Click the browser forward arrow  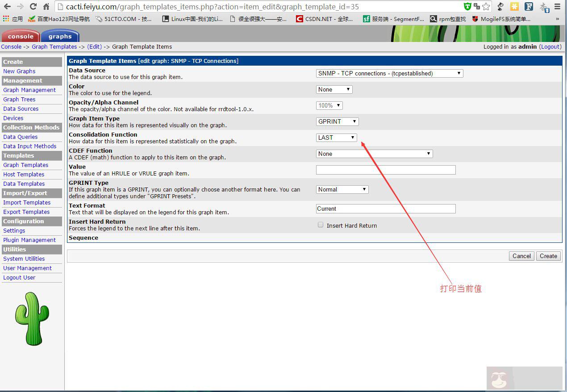(x=20, y=7)
